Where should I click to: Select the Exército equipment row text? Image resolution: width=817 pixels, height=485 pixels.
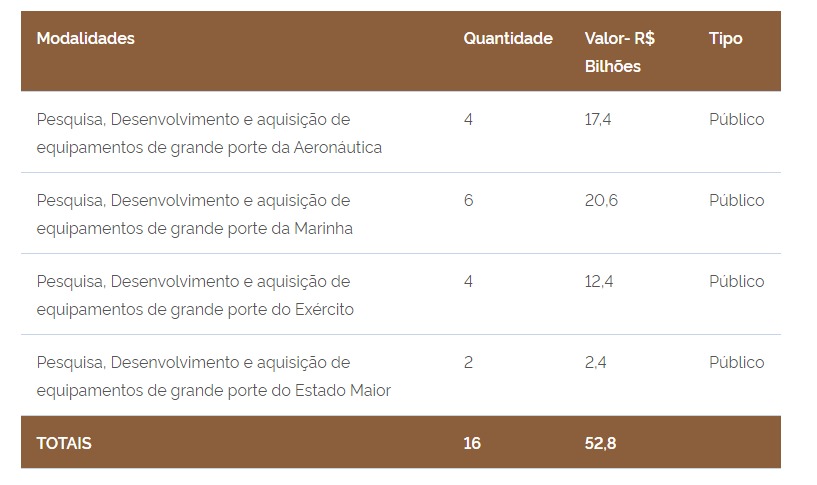(195, 295)
